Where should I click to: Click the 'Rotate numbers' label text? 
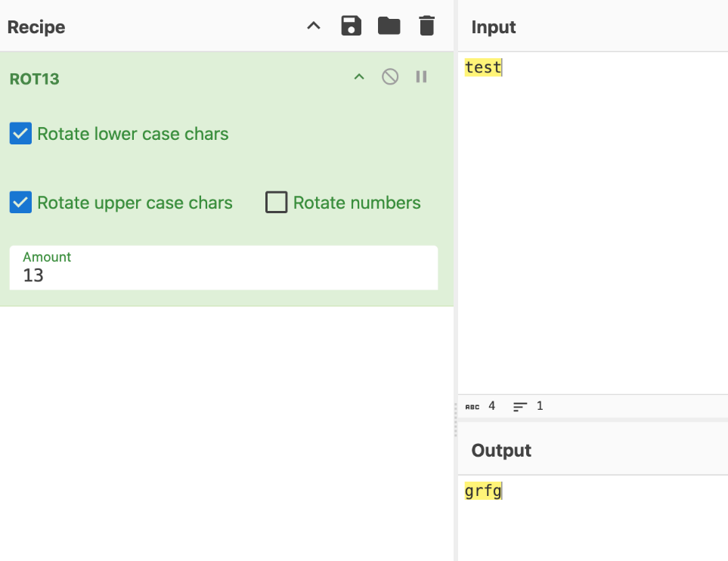(x=357, y=203)
